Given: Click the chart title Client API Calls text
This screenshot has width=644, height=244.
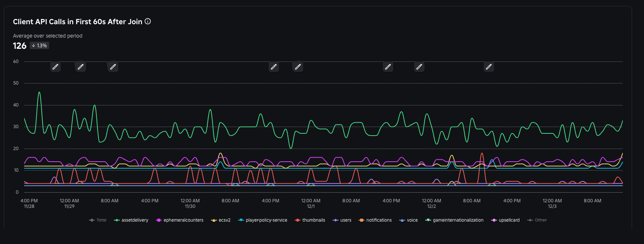Looking at the screenshot, I should click(x=78, y=22).
